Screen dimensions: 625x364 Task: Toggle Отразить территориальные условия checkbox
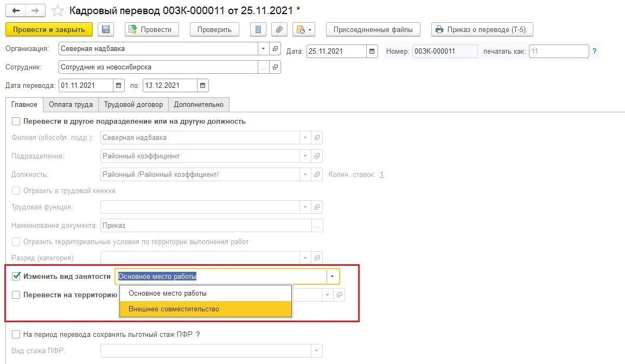(16, 241)
